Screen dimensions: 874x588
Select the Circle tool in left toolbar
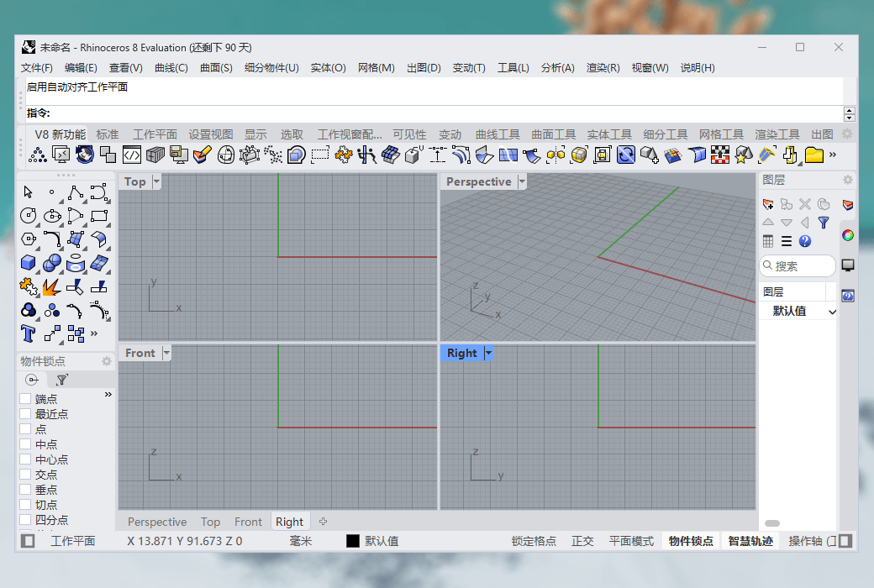tap(28, 216)
